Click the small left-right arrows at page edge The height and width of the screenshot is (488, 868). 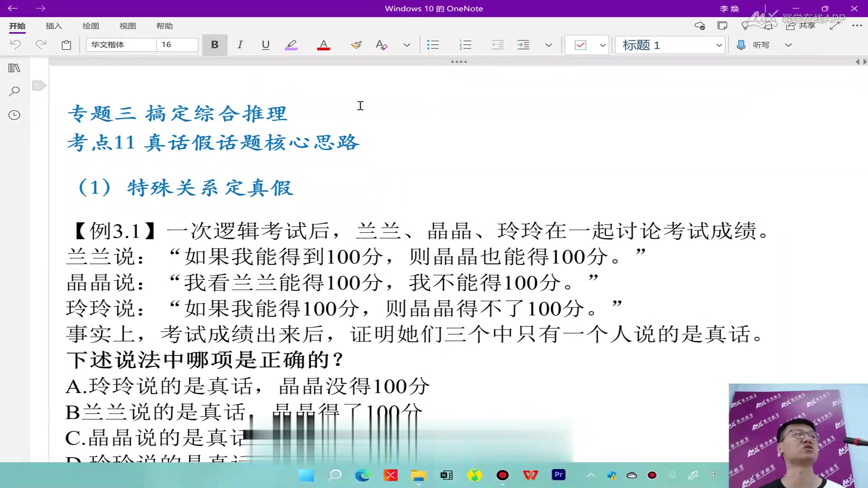(x=861, y=61)
